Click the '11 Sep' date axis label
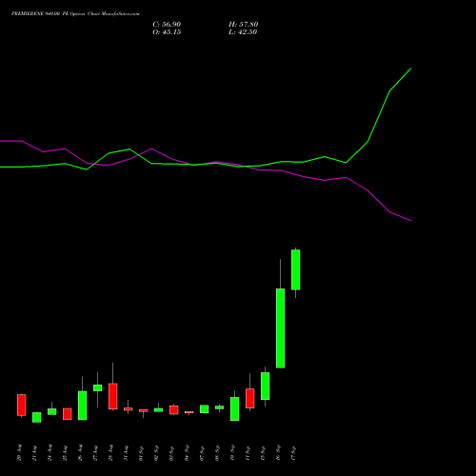Viewport: 476px width, 476px height. pos(248,453)
